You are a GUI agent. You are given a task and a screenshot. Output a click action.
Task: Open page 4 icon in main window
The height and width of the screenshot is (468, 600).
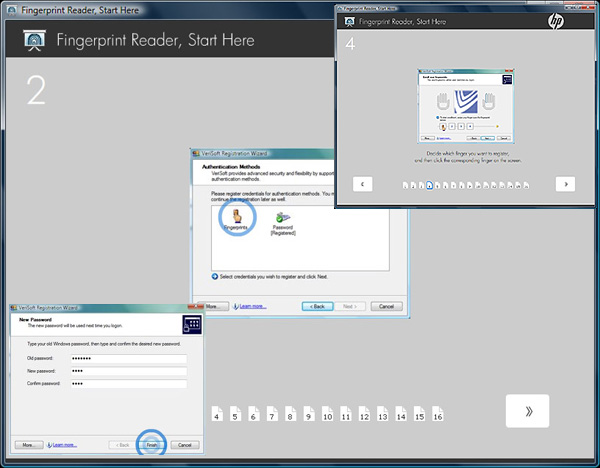pyautogui.click(x=217, y=414)
